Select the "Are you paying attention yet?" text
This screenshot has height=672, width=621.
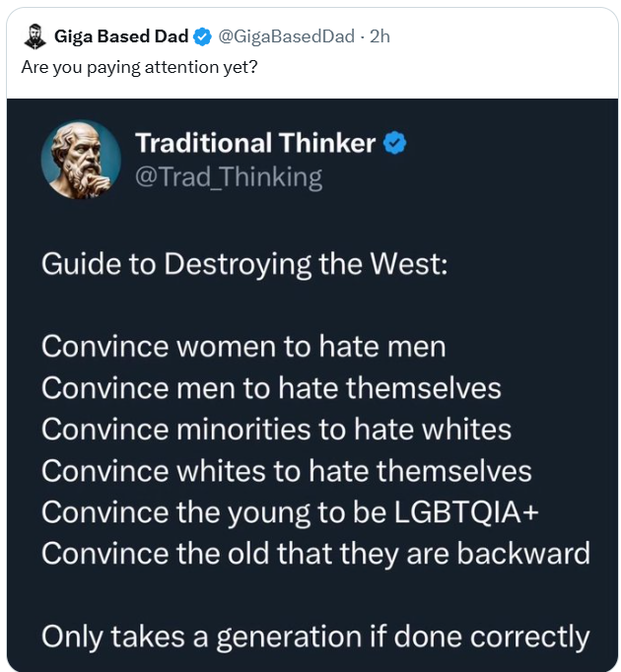[x=139, y=67]
